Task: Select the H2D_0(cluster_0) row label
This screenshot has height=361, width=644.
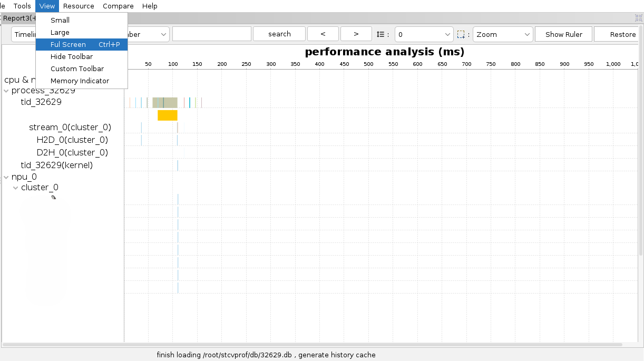Action: point(72,140)
